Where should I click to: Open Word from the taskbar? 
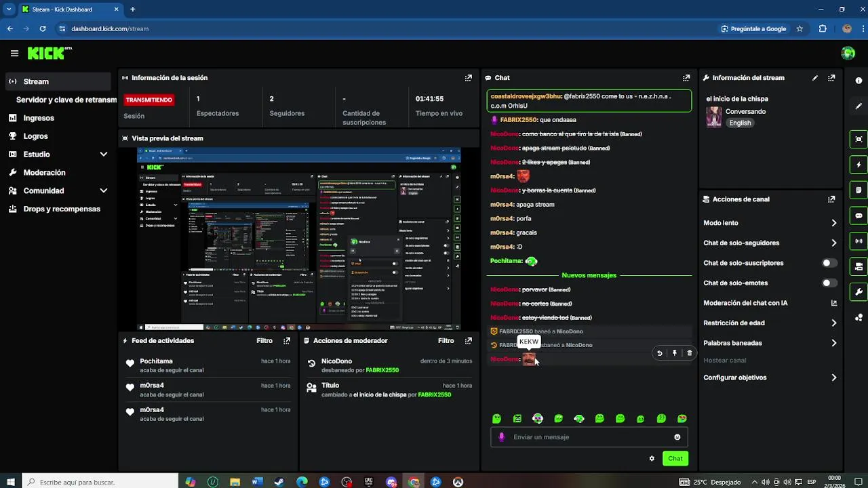point(257,482)
